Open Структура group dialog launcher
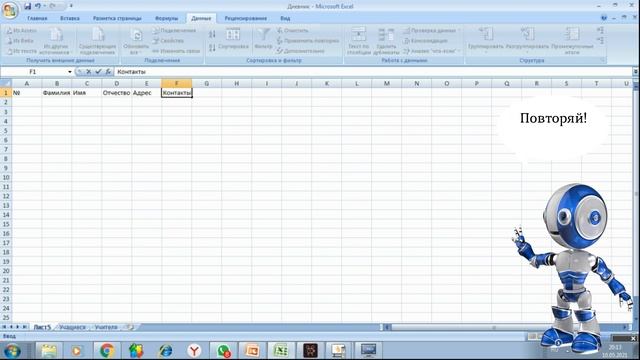 [x=602, y=60]
